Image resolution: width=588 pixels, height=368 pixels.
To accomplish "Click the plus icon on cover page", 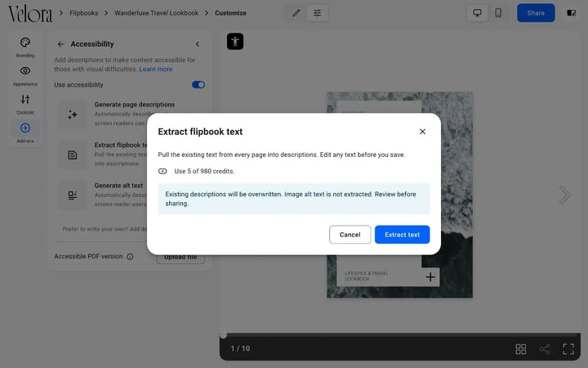I will pos(430,276).
